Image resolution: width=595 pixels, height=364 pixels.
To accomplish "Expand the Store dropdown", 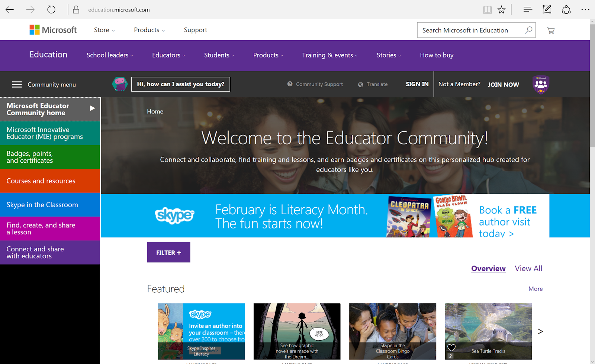I will (x=104, y=30).
